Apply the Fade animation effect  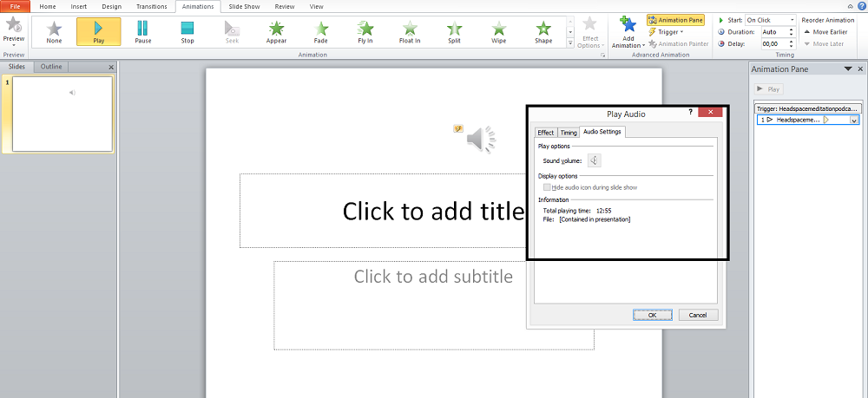[x=321, y=32]
